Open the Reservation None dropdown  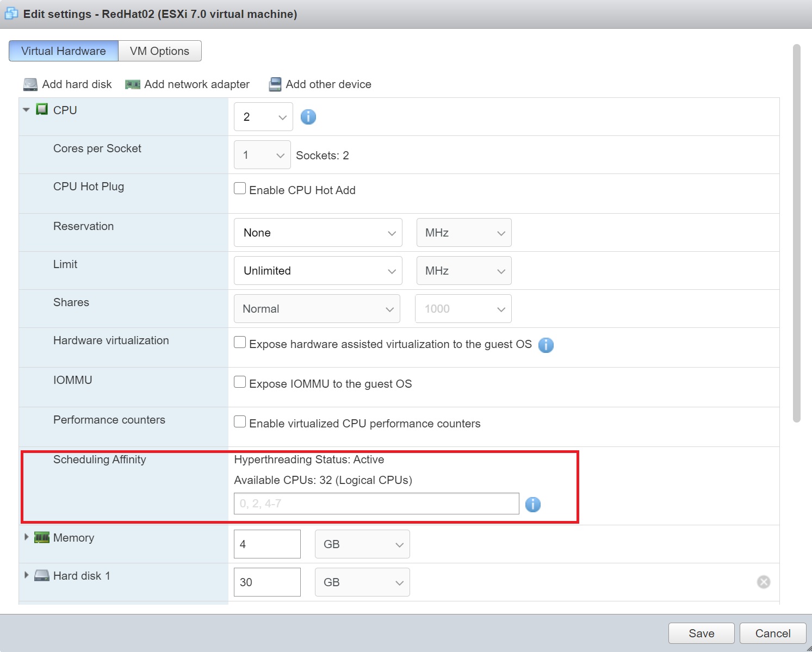click(318, 233)
